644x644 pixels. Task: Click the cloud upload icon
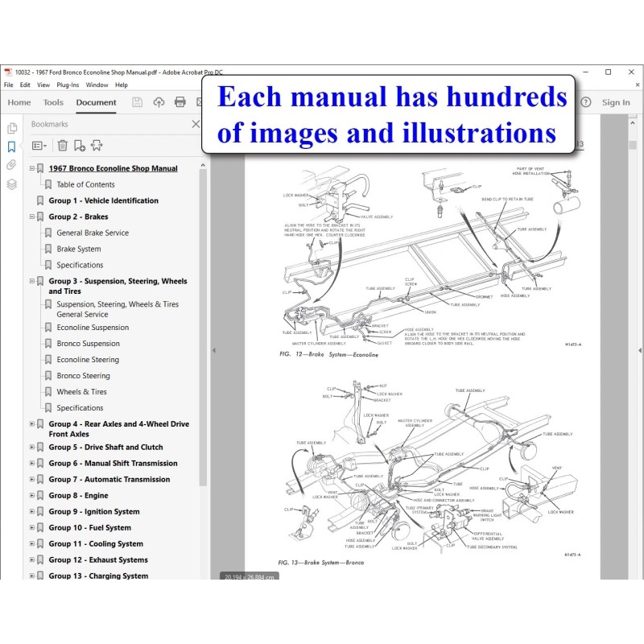(x=159, y=102)
